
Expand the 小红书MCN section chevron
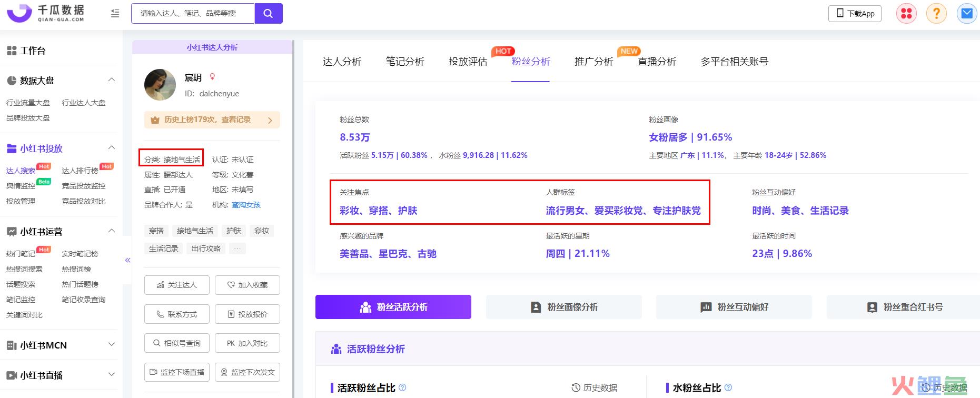111,345
